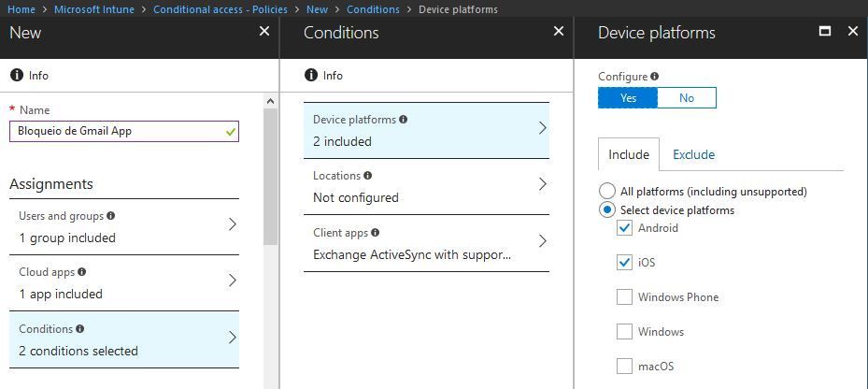This screenshot has height=389, width=868.
Task: Set Configure toggle to No
Action: coord(687,98)
